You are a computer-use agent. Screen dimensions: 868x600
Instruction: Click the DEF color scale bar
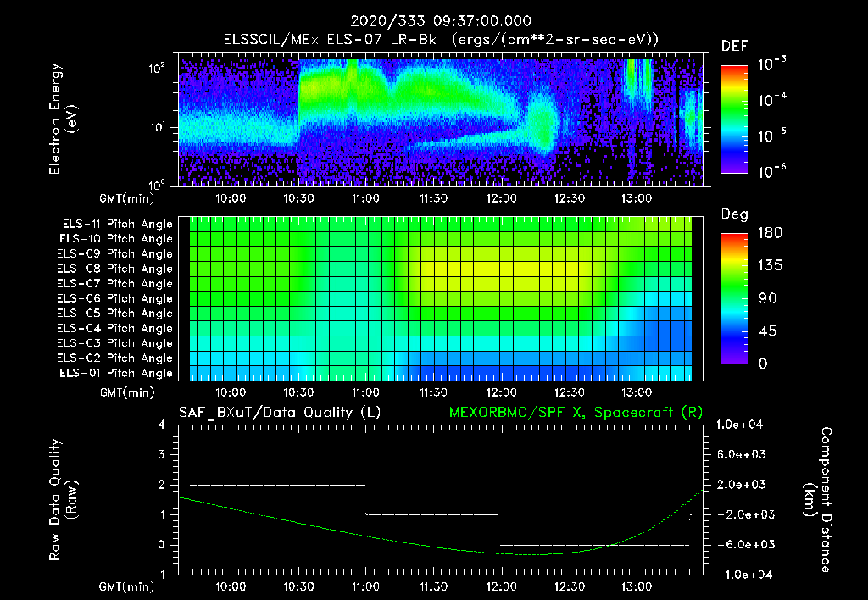(x=734, y=119)
